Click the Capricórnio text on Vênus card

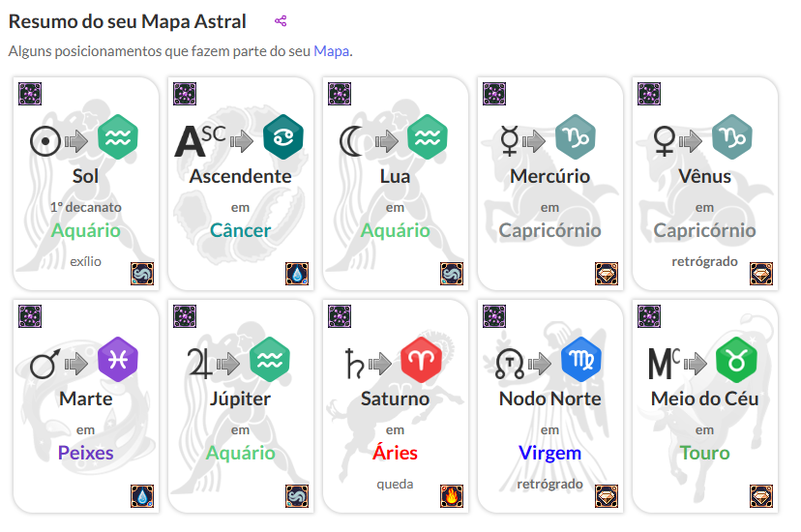click(x=704, y=231)
